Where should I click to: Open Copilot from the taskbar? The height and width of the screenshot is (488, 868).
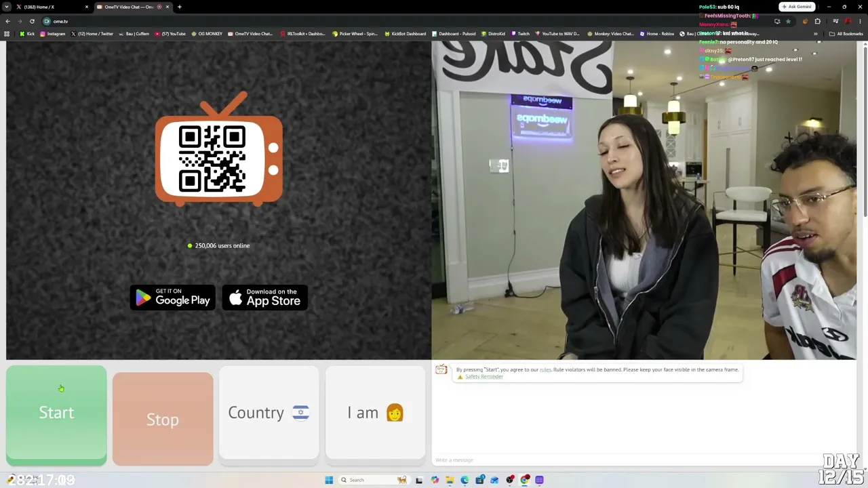(x=435, y=480)
